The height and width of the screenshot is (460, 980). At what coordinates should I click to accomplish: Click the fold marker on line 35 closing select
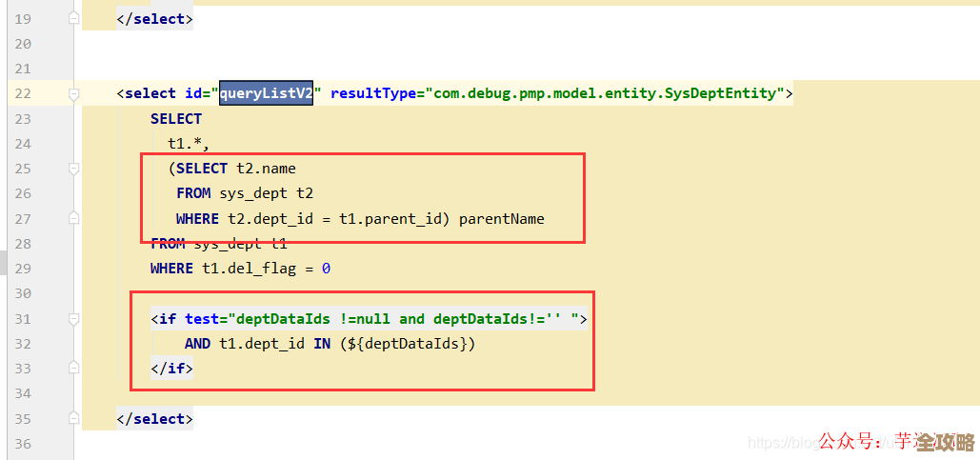click(x=73, y=418)
